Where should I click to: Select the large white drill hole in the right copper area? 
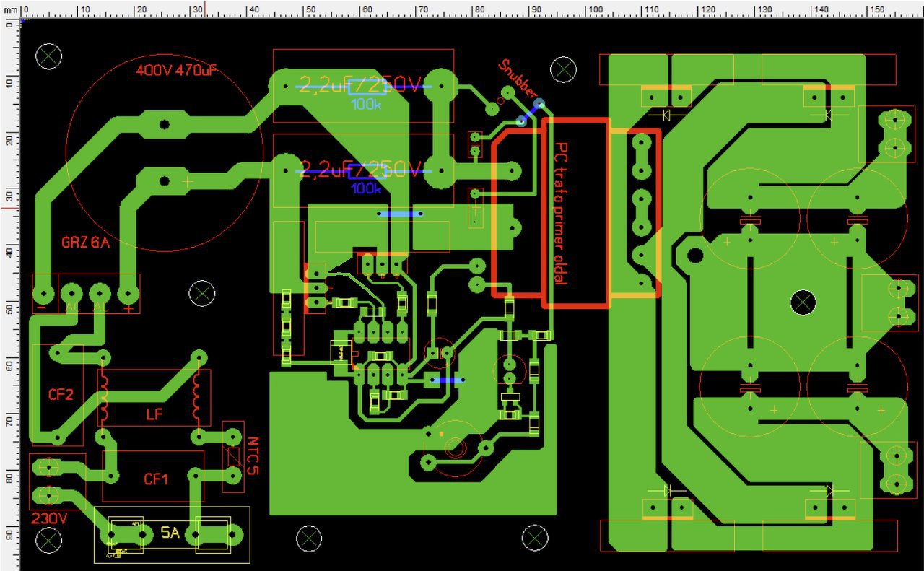pos(803,302)
